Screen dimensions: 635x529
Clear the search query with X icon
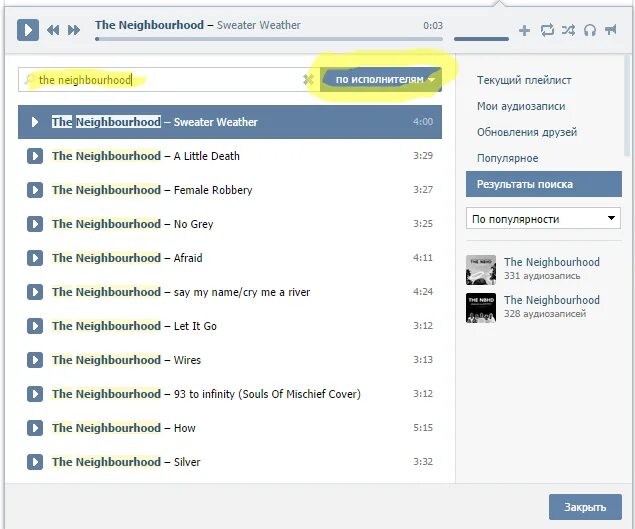(x=308, y=80)
